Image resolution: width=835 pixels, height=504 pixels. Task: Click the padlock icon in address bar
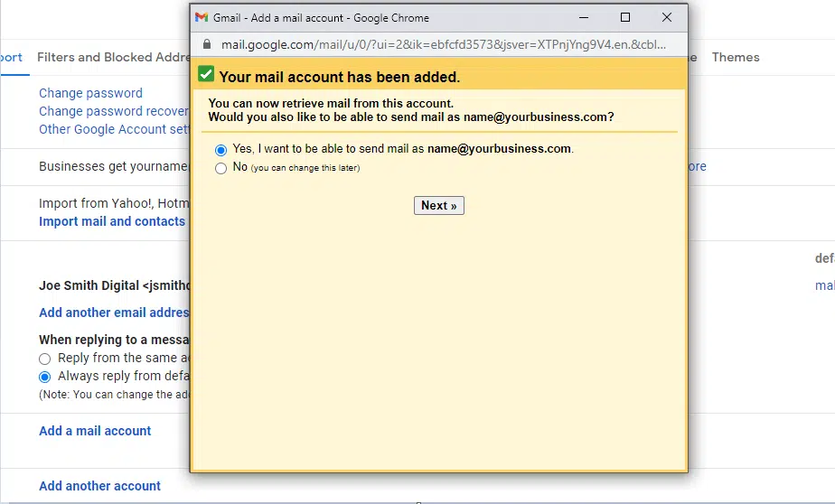(x=207, y=43)
